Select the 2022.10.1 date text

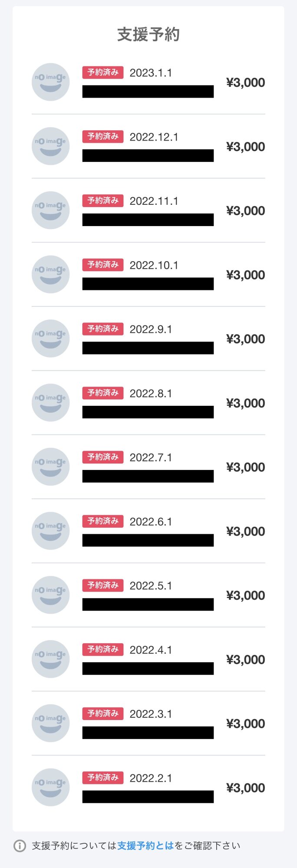[x=154, y=265]
